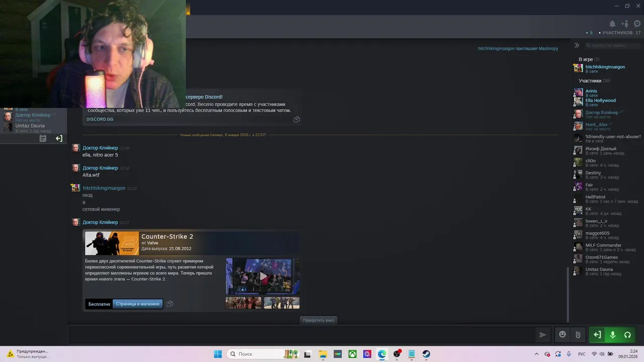
Task: Open the DISCORD.GG link
Action: (x=100, y=119)
